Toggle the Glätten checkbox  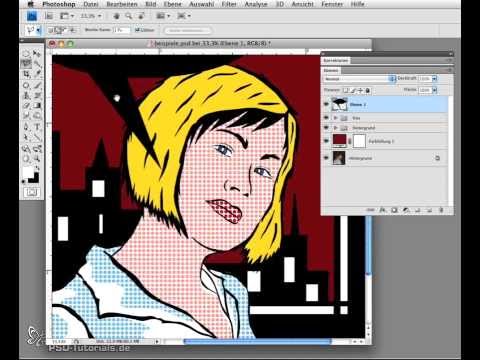pyautogui.click(x=137, y=30)
